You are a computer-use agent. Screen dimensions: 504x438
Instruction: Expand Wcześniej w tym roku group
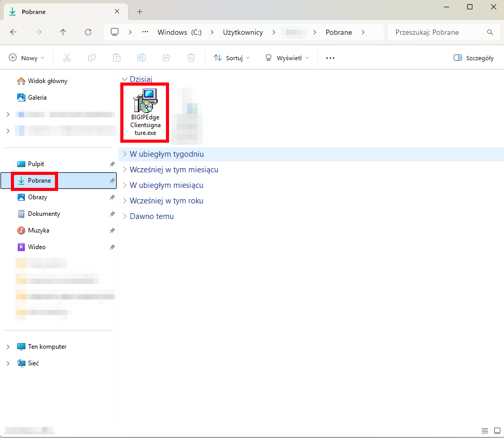[125, 201]
